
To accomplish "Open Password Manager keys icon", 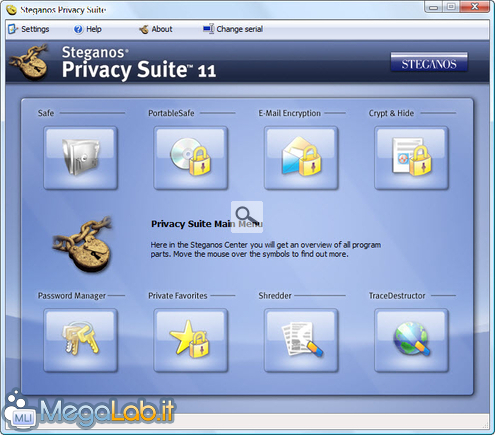I will click(x=80, y=340).
